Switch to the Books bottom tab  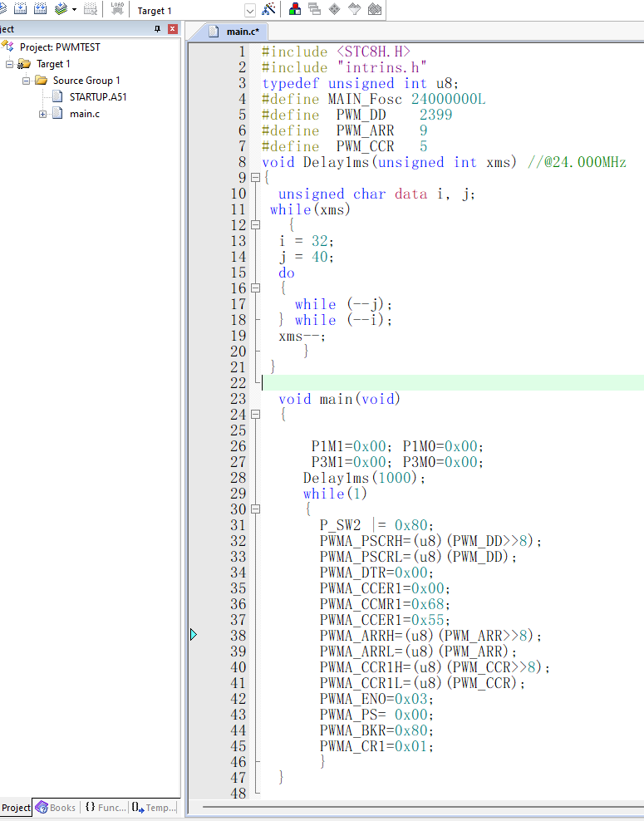[57, 808]
